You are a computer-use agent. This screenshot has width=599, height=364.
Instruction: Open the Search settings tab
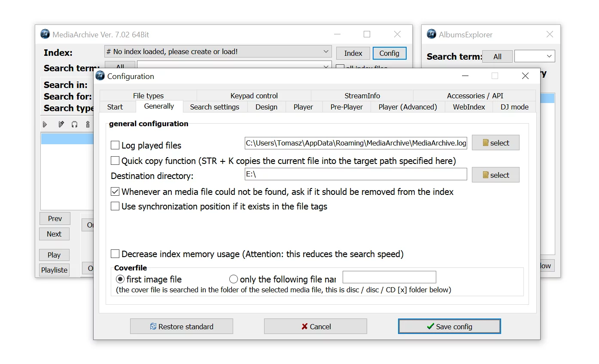click(215, 107)
